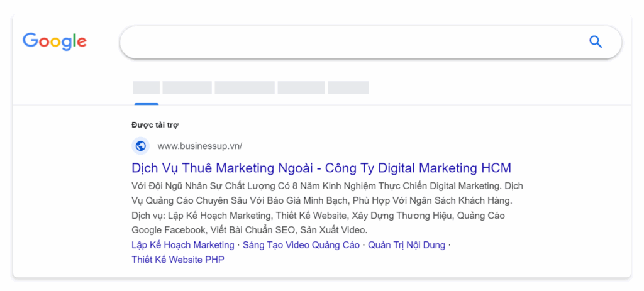The image size is (644, 291).
Task: Open the "Dịch Vụ Thuê Marketing Ngoài" ad headline
Action: point(321,168)
